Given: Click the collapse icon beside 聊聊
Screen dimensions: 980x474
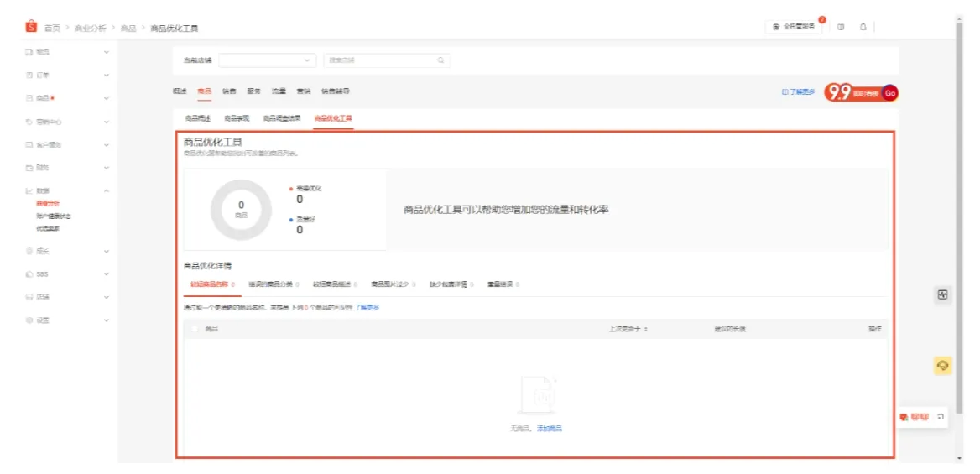Looking at the screenshot, I should point(941,416).
